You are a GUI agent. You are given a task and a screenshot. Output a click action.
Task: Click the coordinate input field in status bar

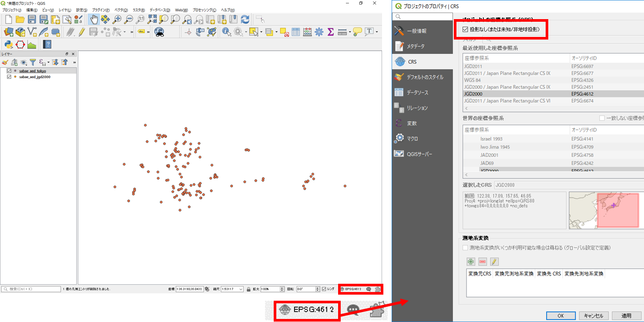tap(189, 289)
